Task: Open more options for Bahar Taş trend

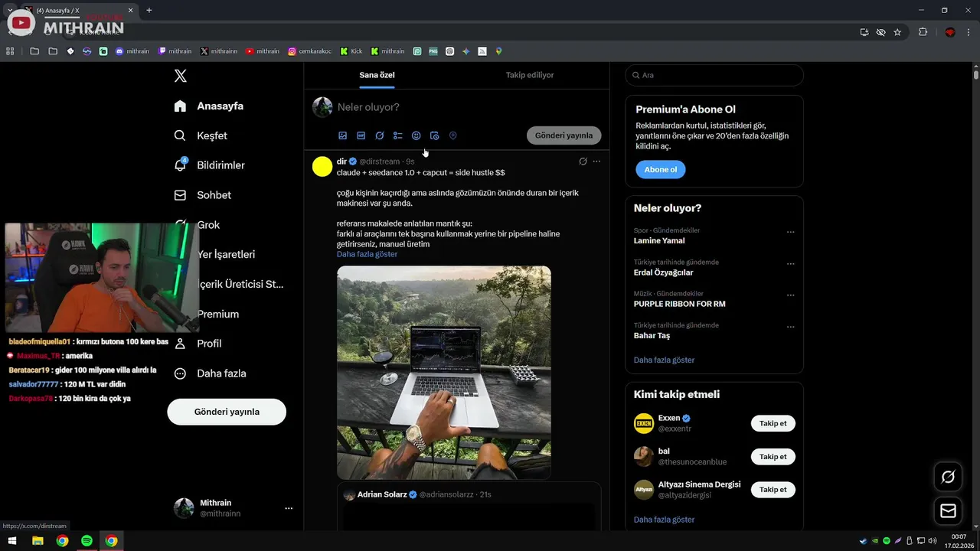Action: click(x=791, y=327)
